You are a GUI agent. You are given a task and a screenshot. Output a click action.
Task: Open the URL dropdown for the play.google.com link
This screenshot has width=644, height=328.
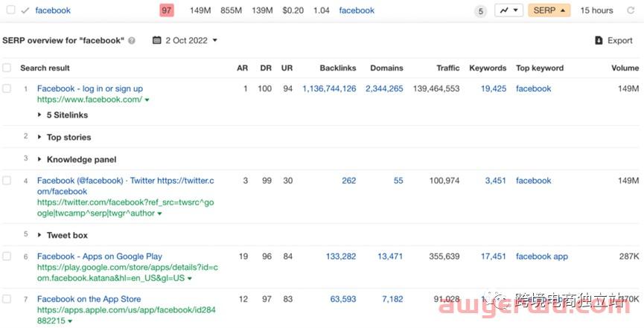189,278
